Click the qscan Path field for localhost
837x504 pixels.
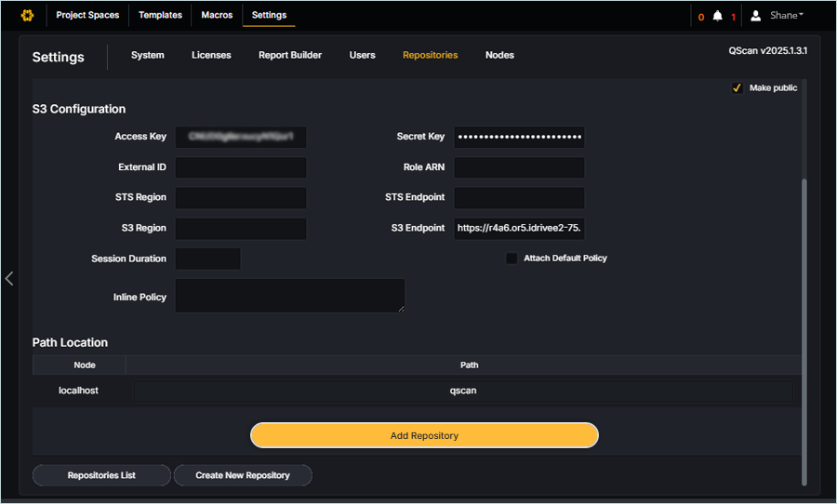(x=463, y=391)
